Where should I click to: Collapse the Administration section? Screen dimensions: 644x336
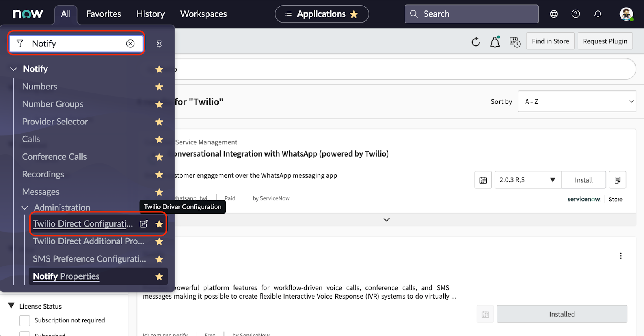pos(25,208)
